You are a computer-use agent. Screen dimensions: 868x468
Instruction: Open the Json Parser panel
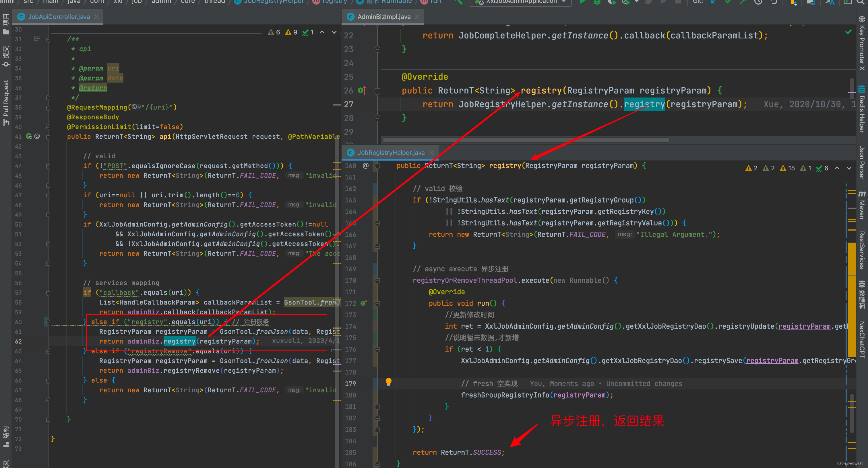[x=862, y=163]
